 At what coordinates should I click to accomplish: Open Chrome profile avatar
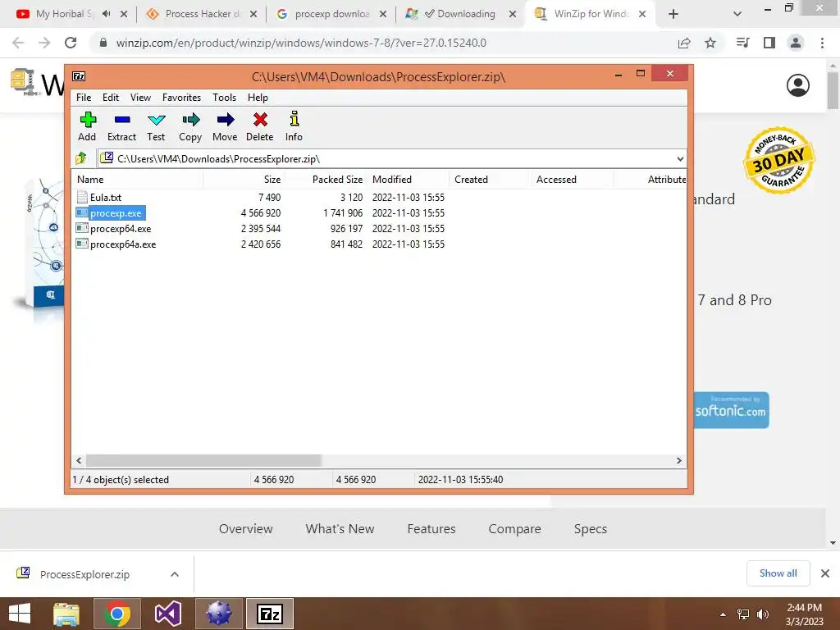[x=796, y=43]
